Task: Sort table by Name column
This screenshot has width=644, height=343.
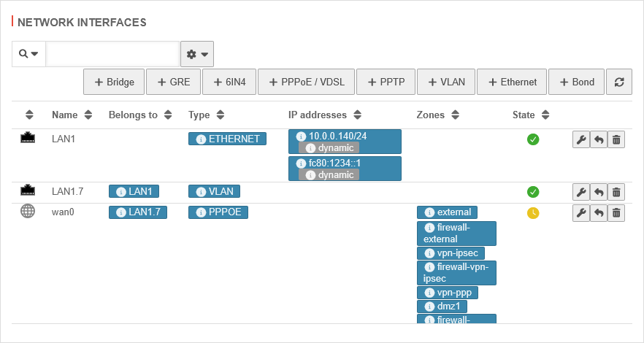Action: (x=72, y=115)
